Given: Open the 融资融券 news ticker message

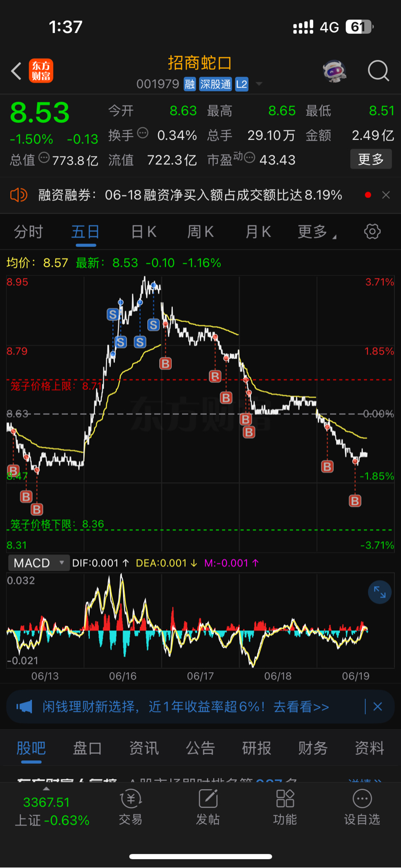Looking at the screenshot, I should point(190,195).
